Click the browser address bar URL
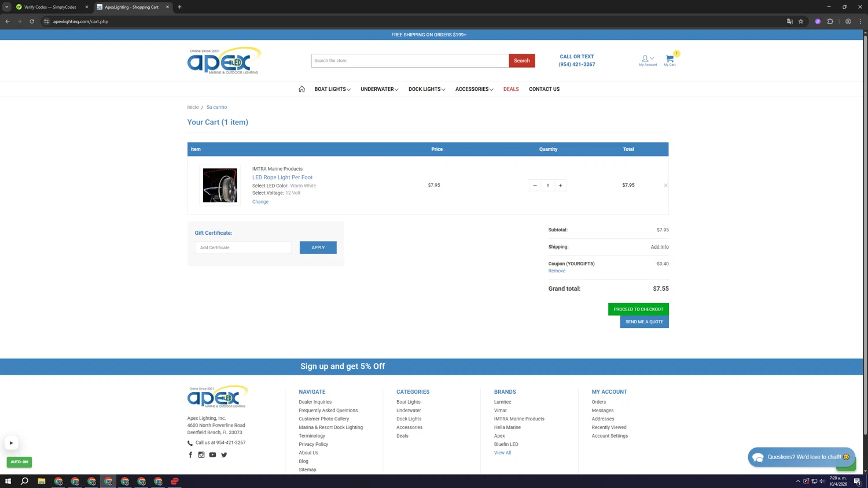 tap(80, 21)
